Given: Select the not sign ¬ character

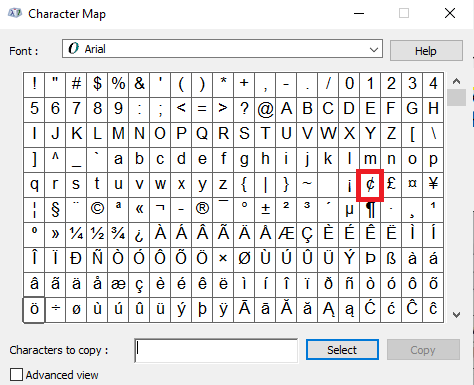Looking at the screenshot, I should tap(160, 210).
